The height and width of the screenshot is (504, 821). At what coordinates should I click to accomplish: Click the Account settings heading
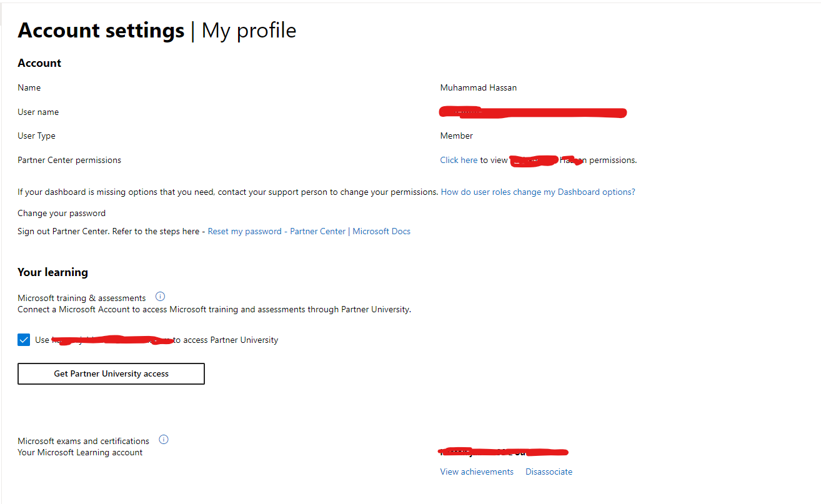pos(101,29)
